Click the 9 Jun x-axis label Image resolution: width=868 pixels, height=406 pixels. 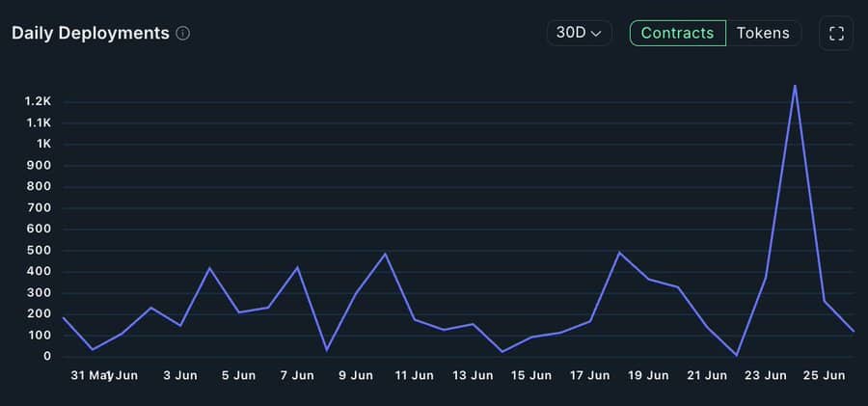356,375
